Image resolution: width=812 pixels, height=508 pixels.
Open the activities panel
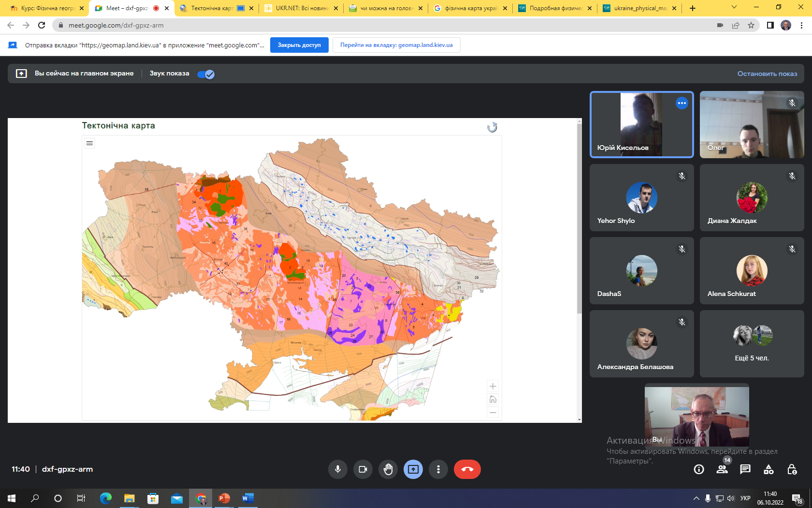tap(768, 469)
